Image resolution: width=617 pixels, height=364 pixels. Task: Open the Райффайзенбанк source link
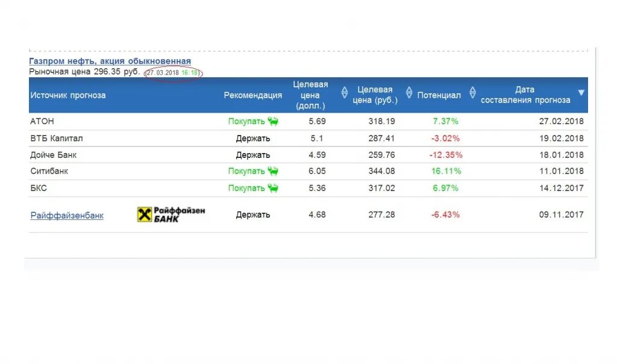coord(67,215)
